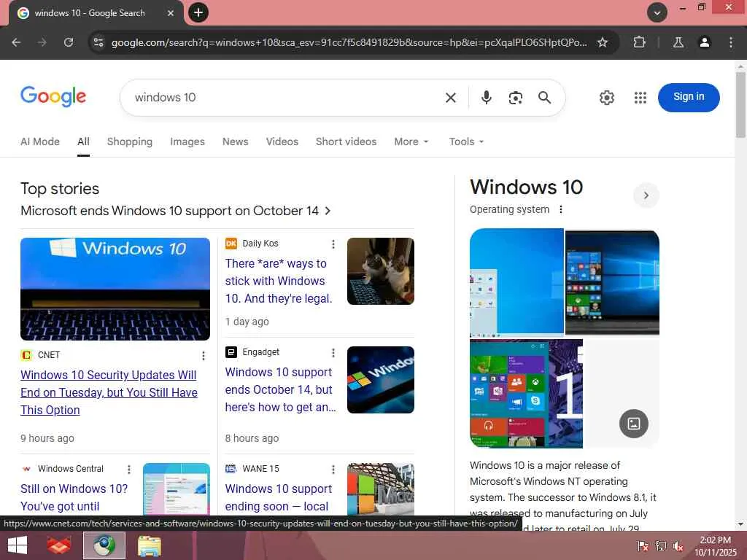This screenshot has width=747, height=560.
Task: Open the green tiled Start screen image
Action: pyautogui.click(x=508, y=394)
